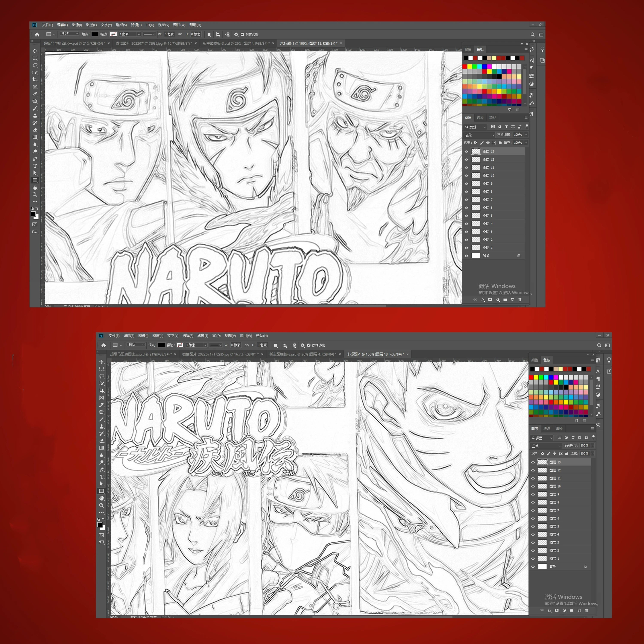Switch to the 通道 tab in upper window

pyautogui.click(x=480, y=118)
